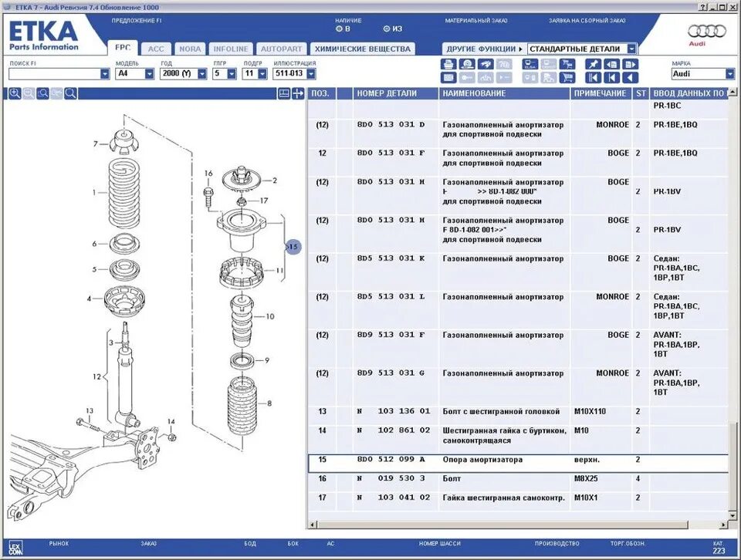Click the ELSA monitor icon
Viewport: 741px width, 560px height.
[530, 64]
